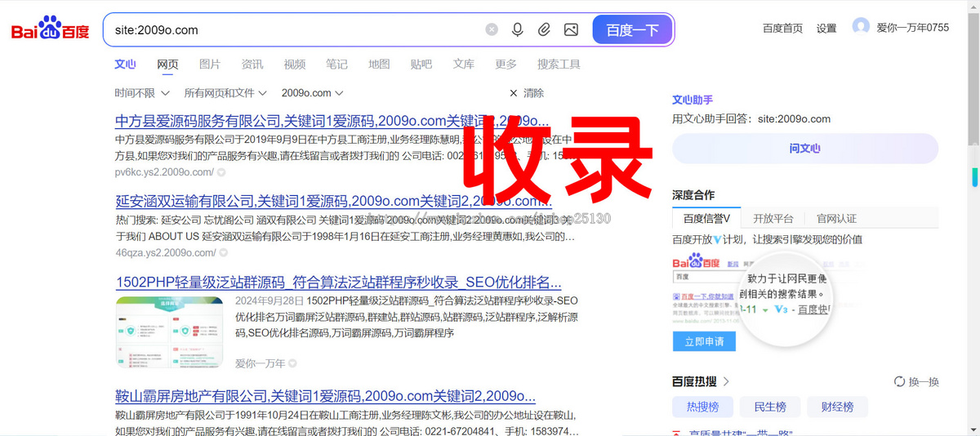Switch to 网页 tab
980x436 pixels.
[167, 65]
